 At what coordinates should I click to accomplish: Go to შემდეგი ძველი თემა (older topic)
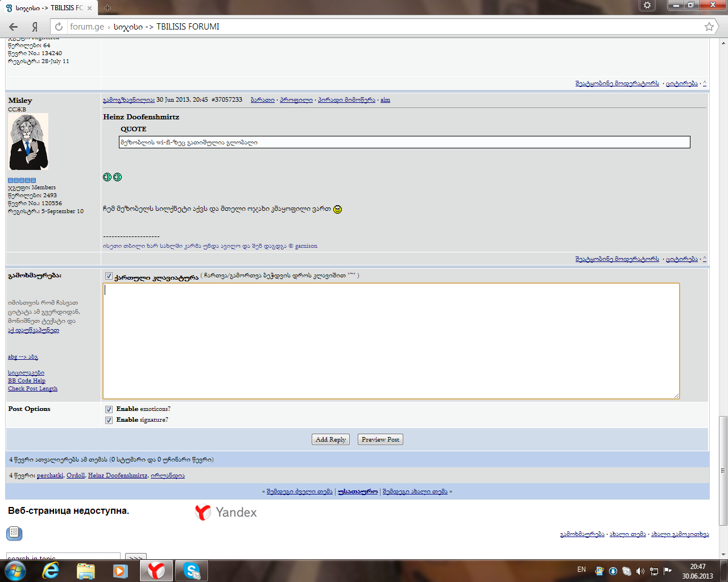[300, 492]
